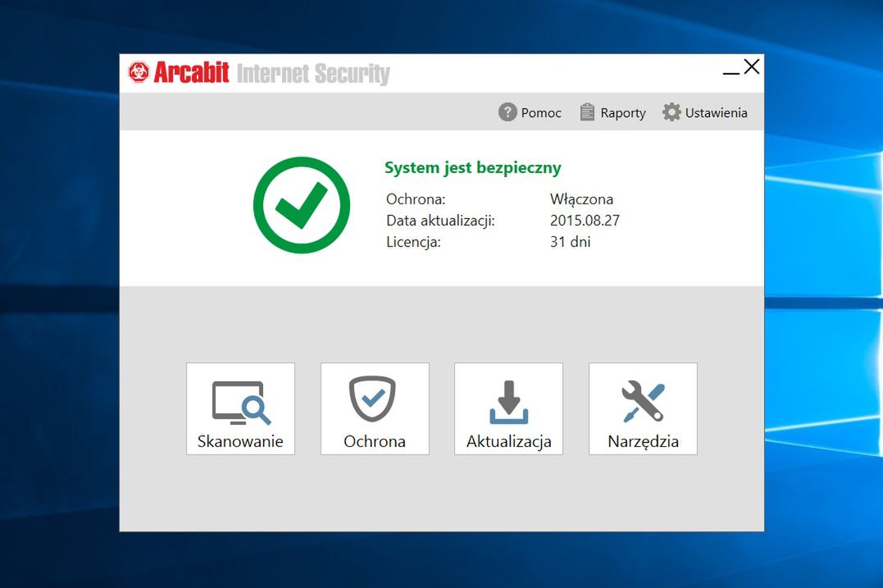This screenshot has height=588, width=883.
Task: Click the 31 dni license info
Action: pyautogui.click(x=568, y=242)
